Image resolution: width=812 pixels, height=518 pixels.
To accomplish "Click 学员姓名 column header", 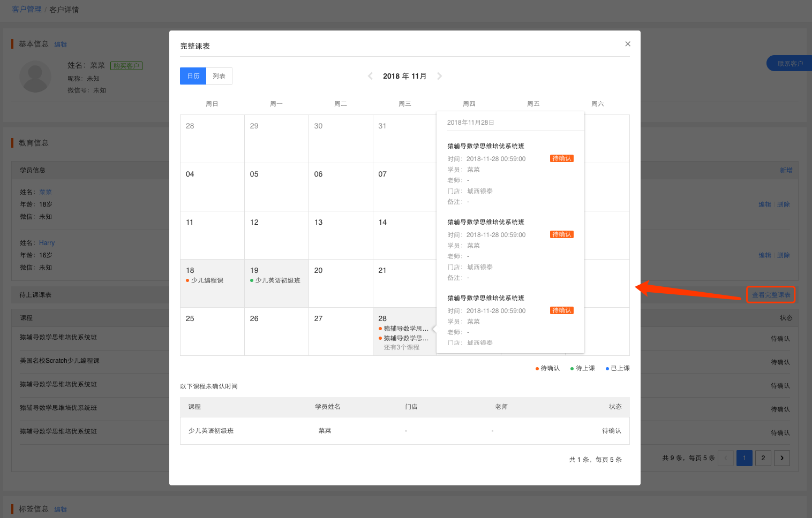I will (x=328, y=407).
